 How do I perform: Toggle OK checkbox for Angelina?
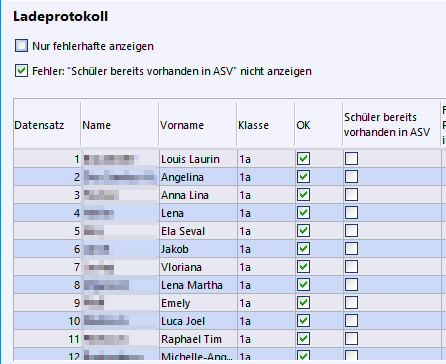(x=303, y=177)
